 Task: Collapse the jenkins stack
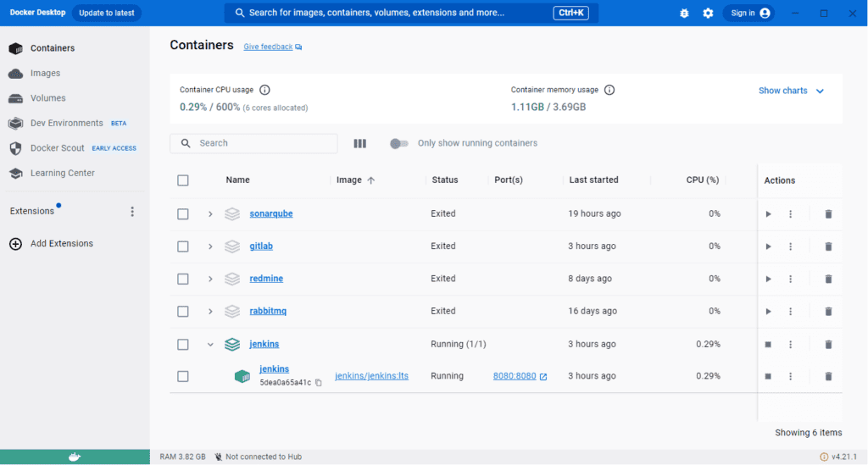[210, 345]
